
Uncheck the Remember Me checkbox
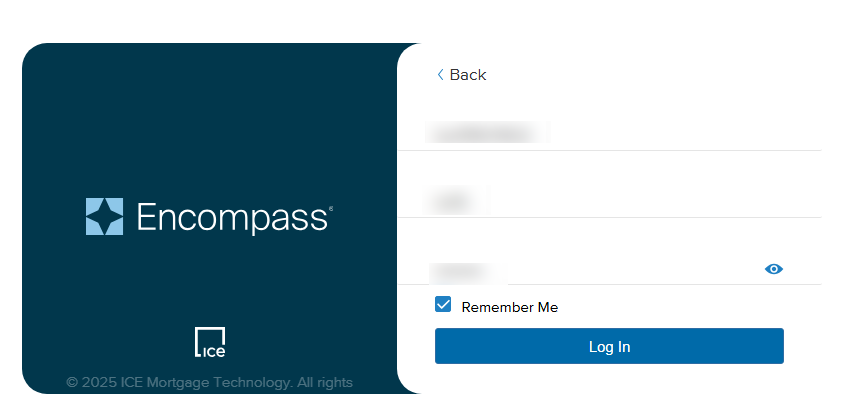click(443, 305)
